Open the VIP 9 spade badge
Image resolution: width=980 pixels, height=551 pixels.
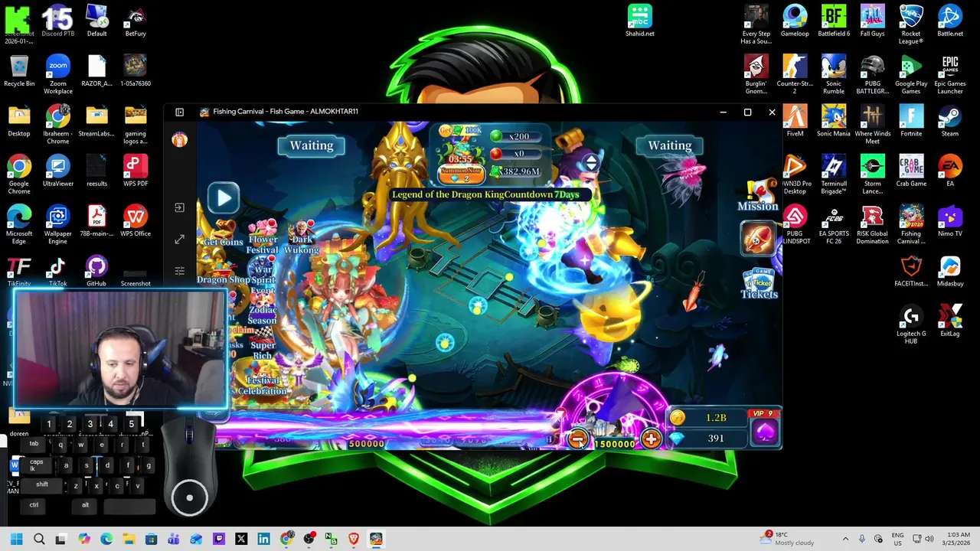click(x=765, y=429)
